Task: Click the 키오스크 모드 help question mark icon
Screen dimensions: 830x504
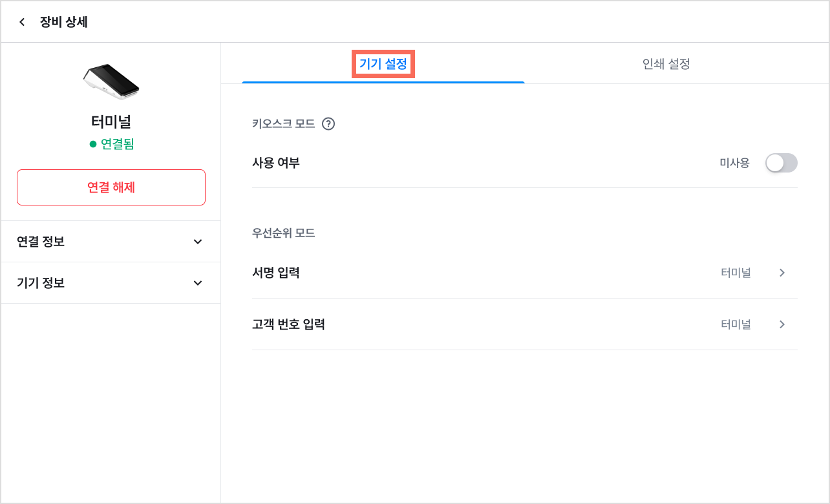Action: click(328, 123)
